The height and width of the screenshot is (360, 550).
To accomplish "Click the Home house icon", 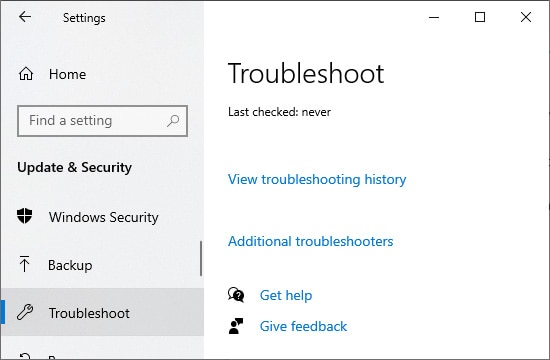I will tap(26, 74).
